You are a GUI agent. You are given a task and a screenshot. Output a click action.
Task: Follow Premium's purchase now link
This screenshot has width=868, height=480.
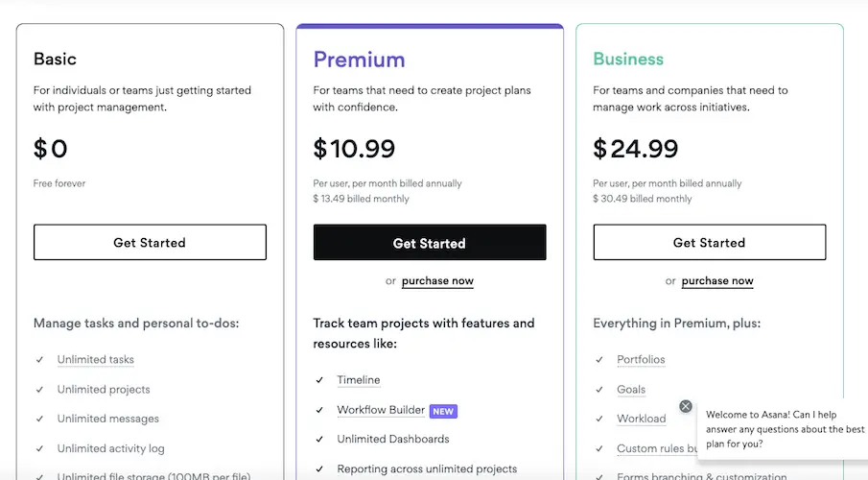click(x=437, y=281)
